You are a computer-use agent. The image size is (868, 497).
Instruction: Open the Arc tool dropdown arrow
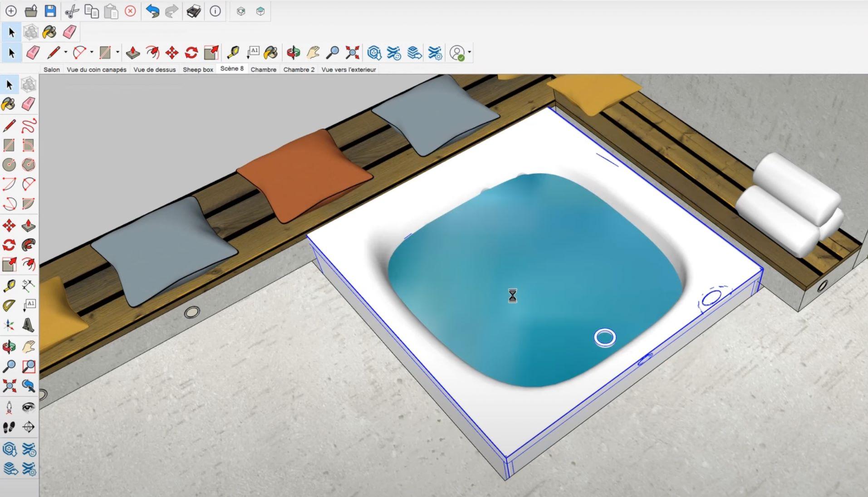tap(92, 53)
